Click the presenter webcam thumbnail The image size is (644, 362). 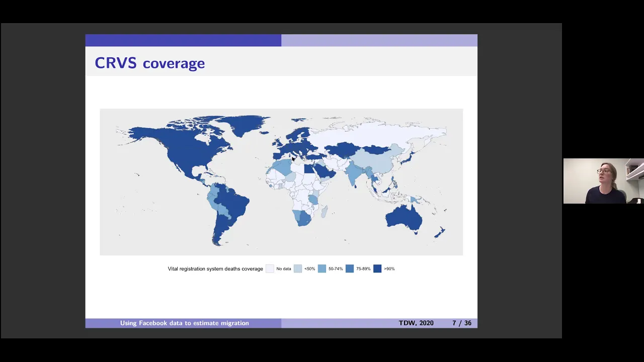point(603,181)
